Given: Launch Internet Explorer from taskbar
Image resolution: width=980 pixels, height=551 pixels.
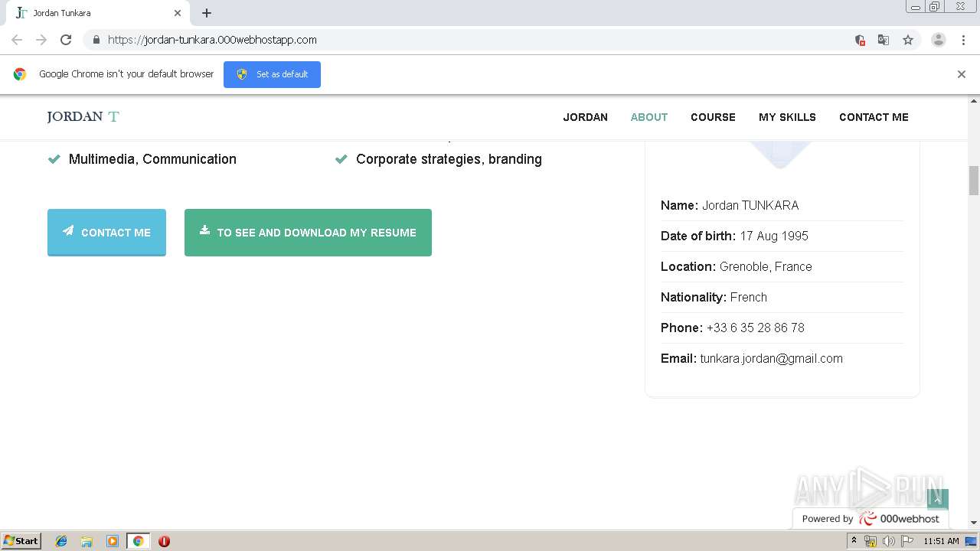Looking at the screenshot, I should tap(61, 541).
